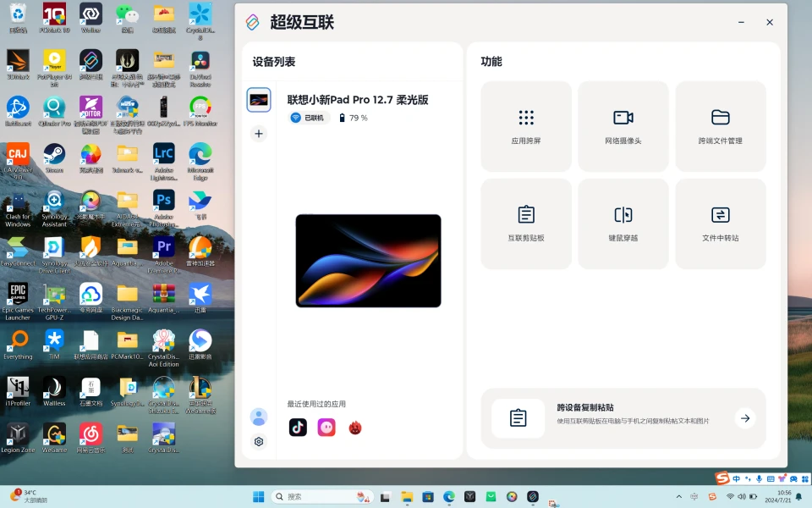This screenshot has height=508, width=812.
Task: Open EasyConnect desktop shortcut
Action: [18, 251]
